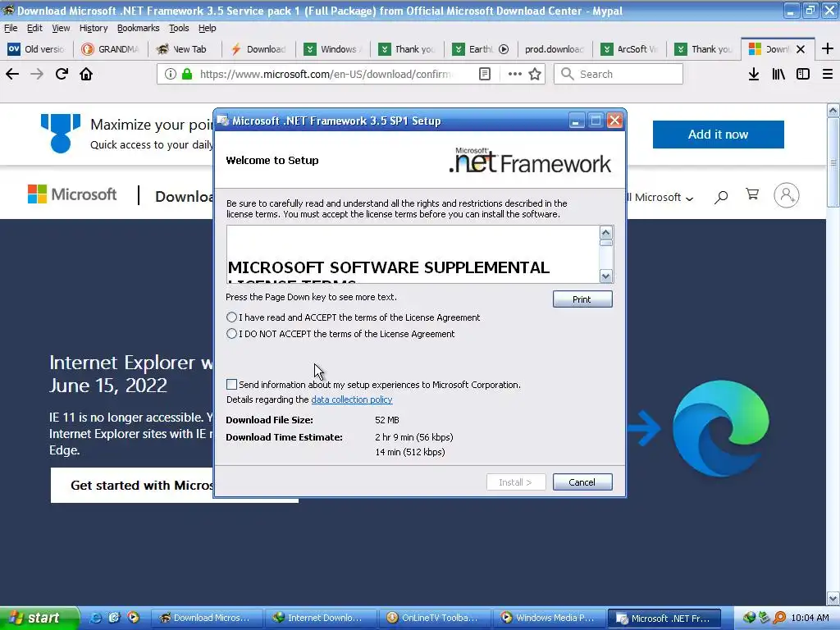Go back with the browser back arrow
Image resolution: width=840 pixels, height=630 pixels.
point(11,74)
